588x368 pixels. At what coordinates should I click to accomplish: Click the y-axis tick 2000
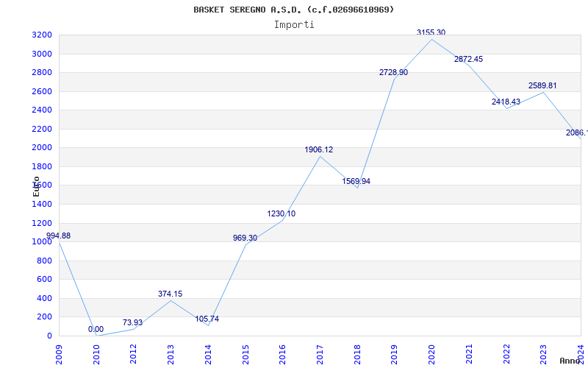[42, 148]
